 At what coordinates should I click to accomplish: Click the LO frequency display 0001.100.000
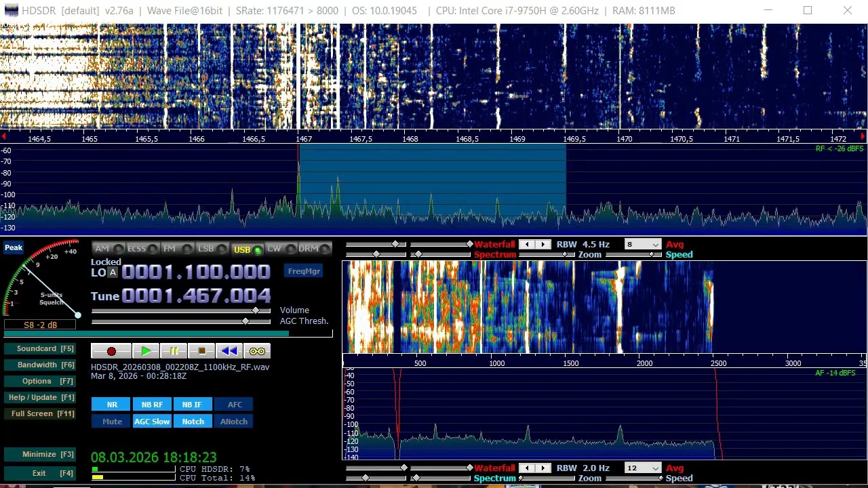pos(196,272)
